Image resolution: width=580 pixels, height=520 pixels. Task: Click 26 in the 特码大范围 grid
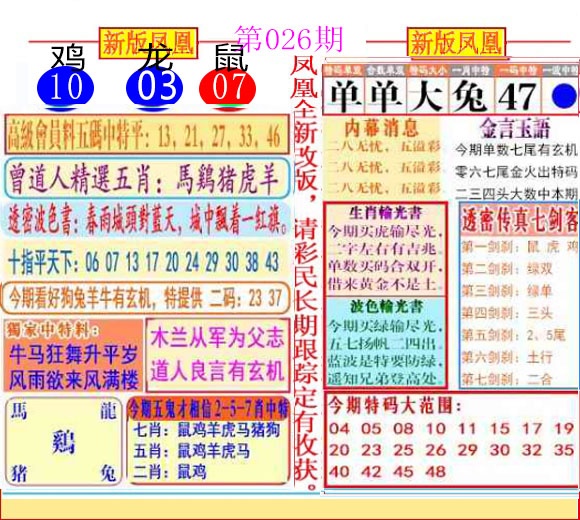(435, 450)
